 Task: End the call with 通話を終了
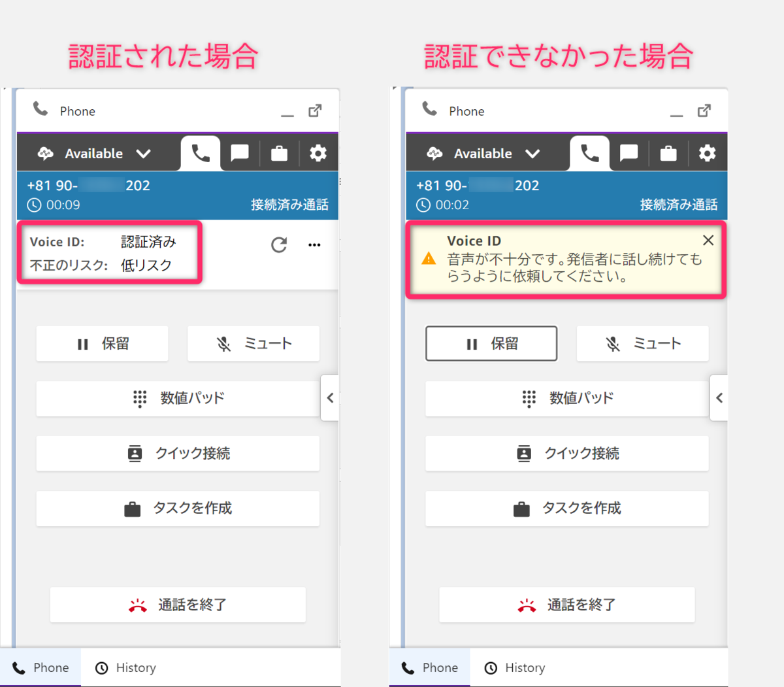pos(178,605)
